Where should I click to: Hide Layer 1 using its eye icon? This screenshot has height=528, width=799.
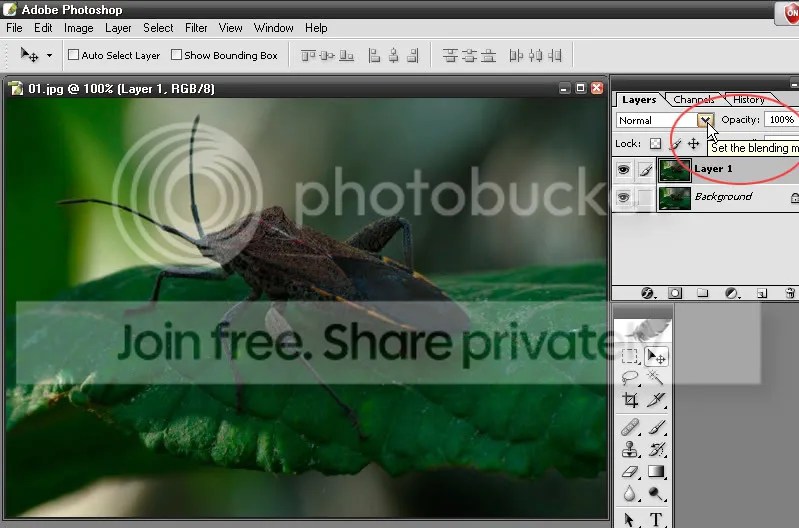[x=623, y=169]
